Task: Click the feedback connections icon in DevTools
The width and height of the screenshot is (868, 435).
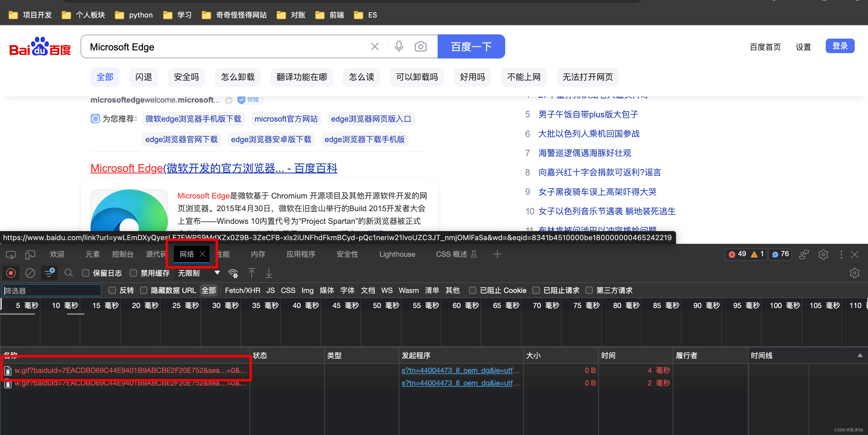Action: coord(804,255)
